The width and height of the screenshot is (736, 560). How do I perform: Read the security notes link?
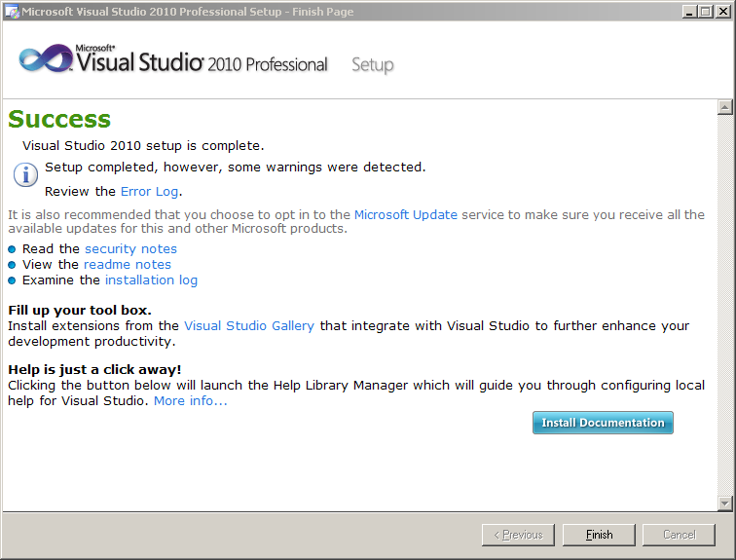(x=130, y=248)
